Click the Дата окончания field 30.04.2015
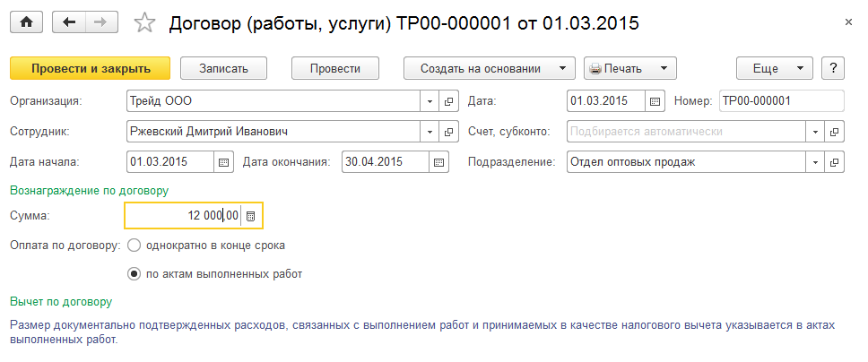The height and width of the screenshot is (362, 868). [x=386, y=162]
